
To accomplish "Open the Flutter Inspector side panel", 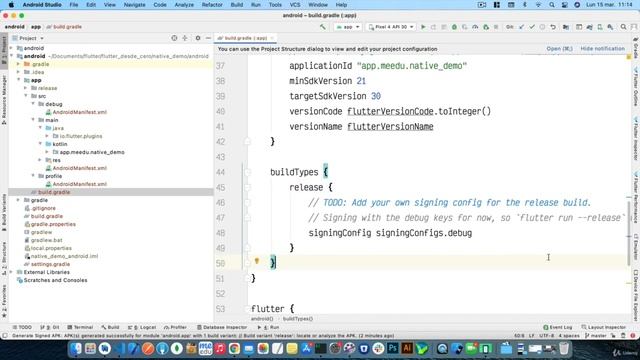I will coord(636,139).
